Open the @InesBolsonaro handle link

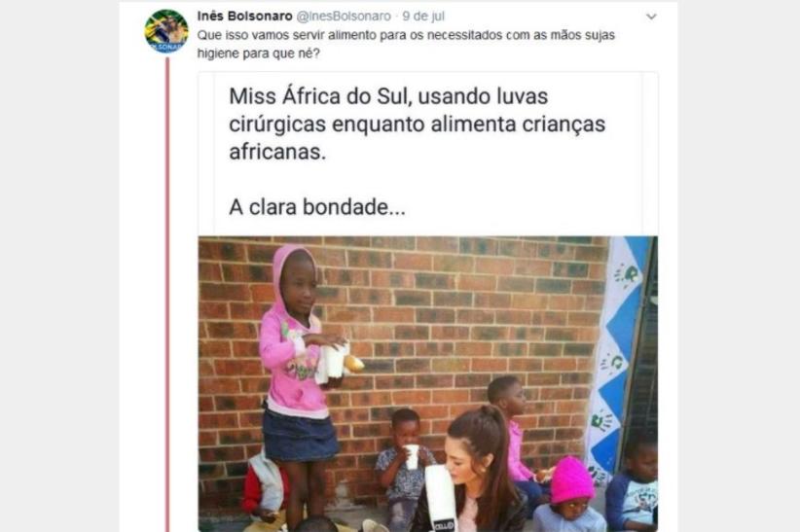click(x=344, y=17)
